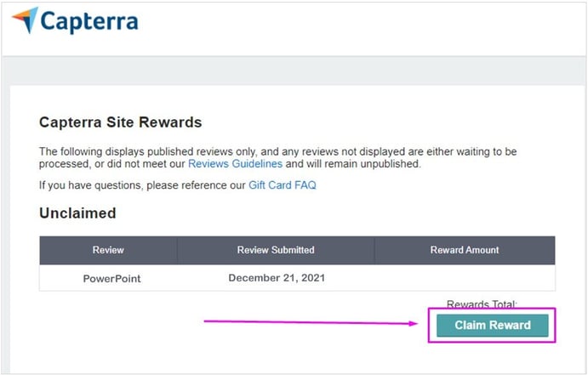
Task: Select the Review Submitted column header
Action: point(276,250)
